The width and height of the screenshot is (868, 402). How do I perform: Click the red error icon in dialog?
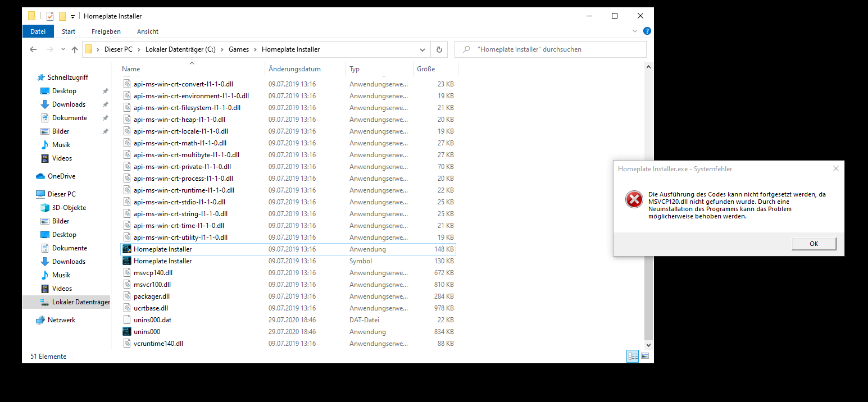634,199
